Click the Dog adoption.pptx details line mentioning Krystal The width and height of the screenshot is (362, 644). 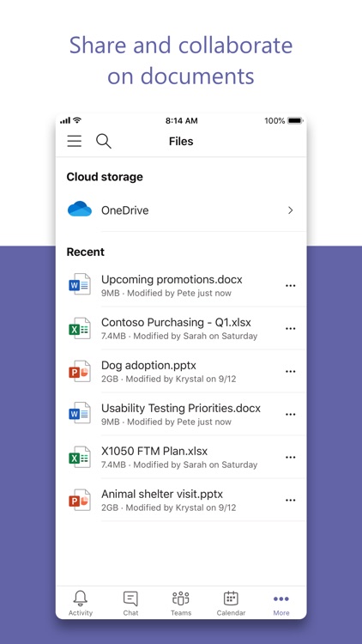point(169,379)
